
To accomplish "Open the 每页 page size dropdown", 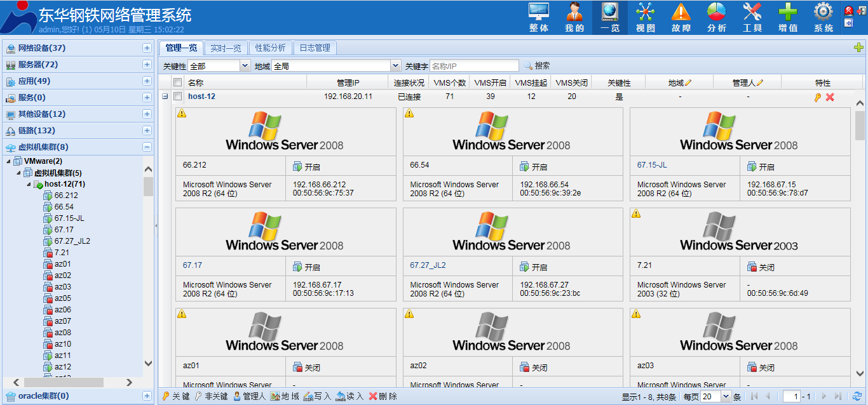I will (x=726, y=396).
